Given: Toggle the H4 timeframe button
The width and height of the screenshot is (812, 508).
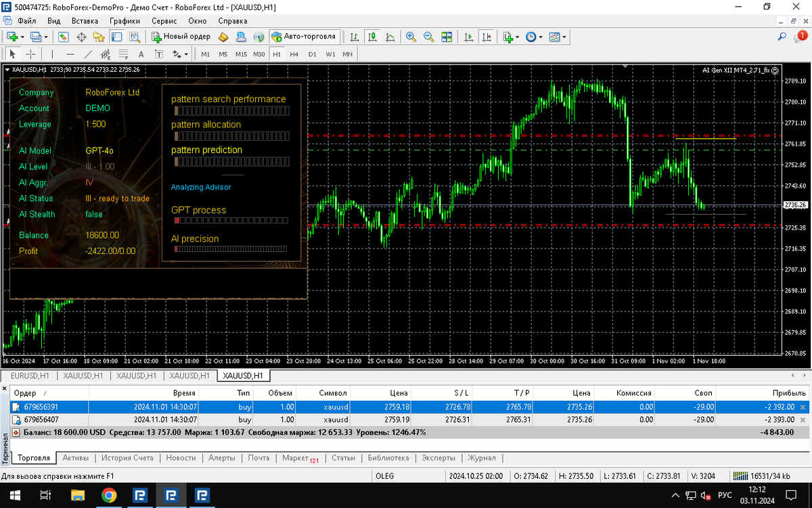Looking at the screenshot, I should (x=294, y=54).
